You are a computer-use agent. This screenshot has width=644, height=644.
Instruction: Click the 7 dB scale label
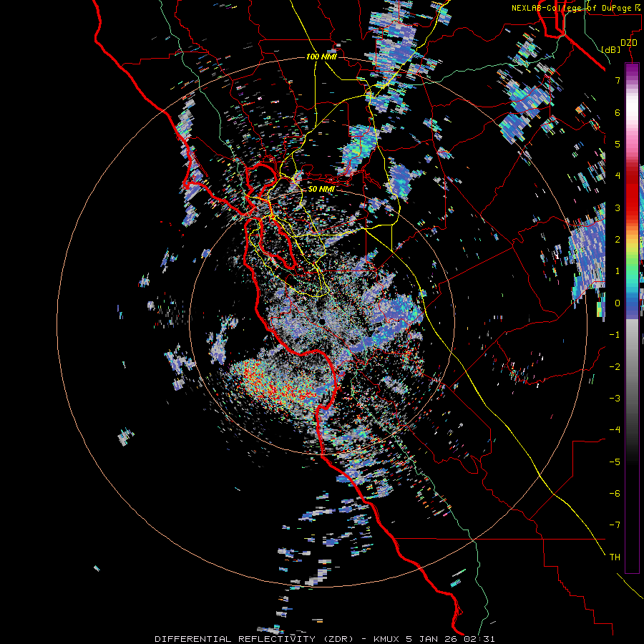tap(618, 80)
